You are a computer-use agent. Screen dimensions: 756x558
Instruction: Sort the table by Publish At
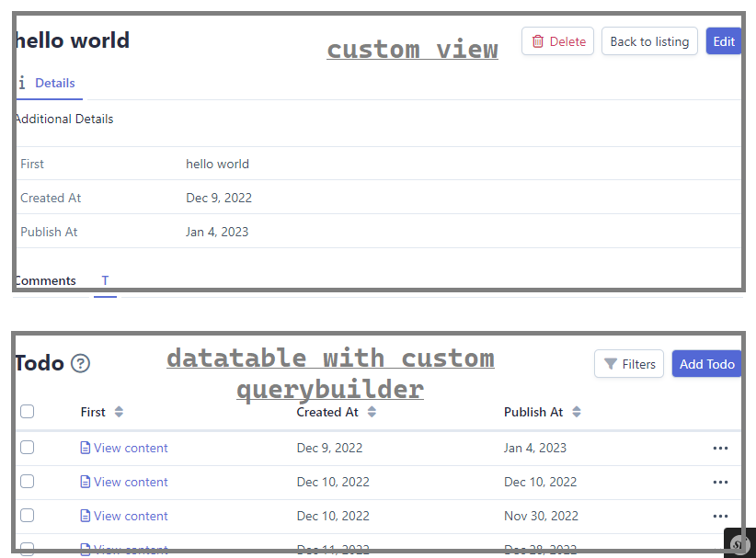[x=577, y=412]
